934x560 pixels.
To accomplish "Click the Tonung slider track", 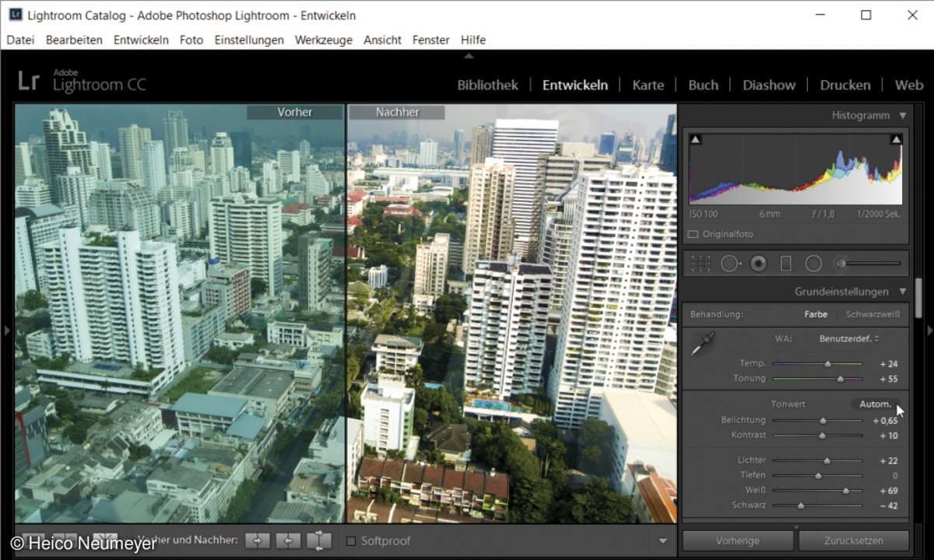I will 817,379.
